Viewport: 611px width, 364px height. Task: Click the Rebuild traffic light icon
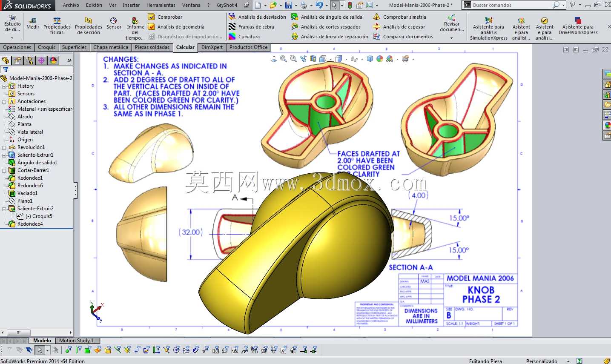350,5
